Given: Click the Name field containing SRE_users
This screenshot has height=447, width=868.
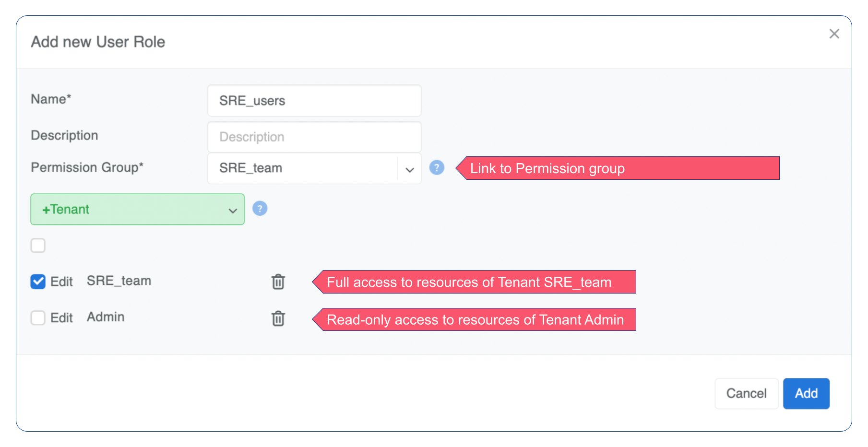Looking at the screenshot, I should point(314,100).
